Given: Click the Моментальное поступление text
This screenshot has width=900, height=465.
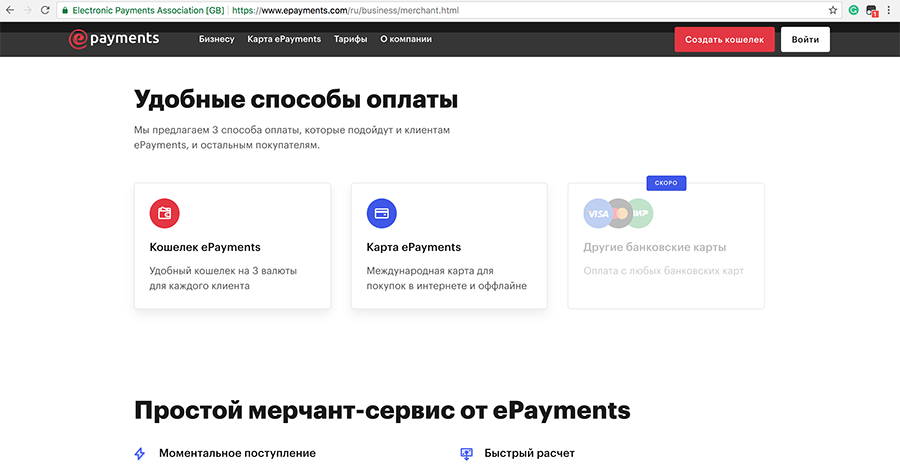Looking at the screenshot, I should tap(237, 454).
